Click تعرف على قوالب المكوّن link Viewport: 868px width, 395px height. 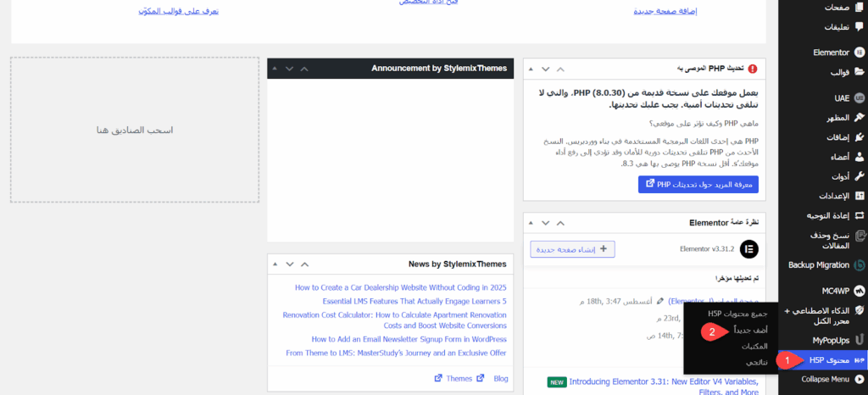pos(178,10)
